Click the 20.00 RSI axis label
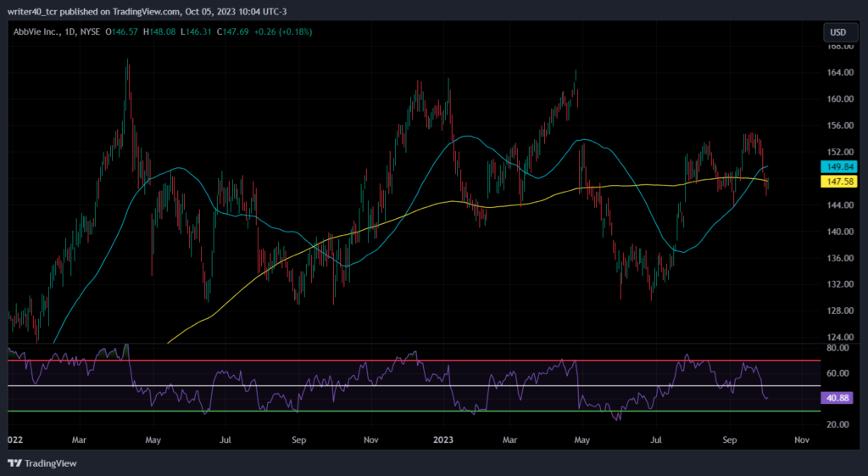 (x=837, y=424)
